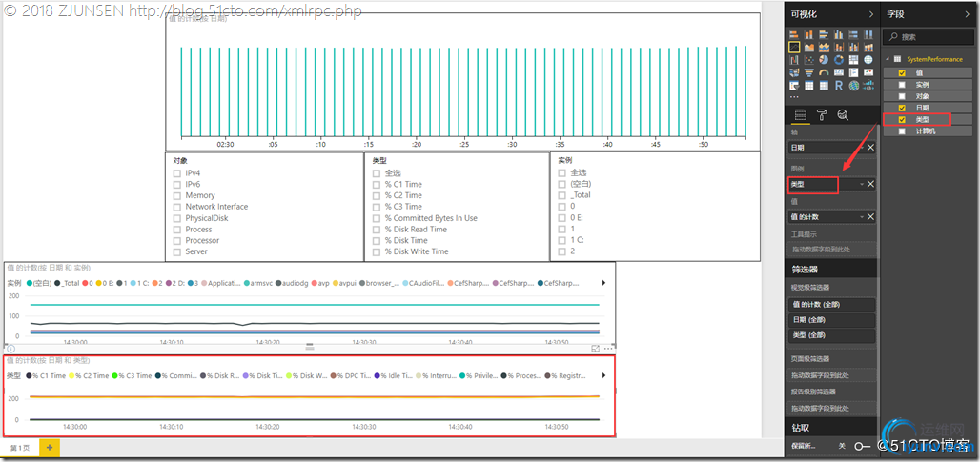
Task: Select the R script visual
Action: tap(839, 86)
